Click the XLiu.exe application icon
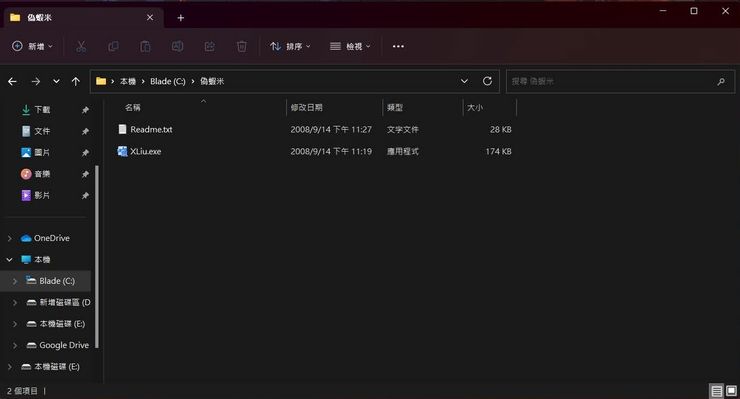Screen dimensions: 740x399 (122, 151)
